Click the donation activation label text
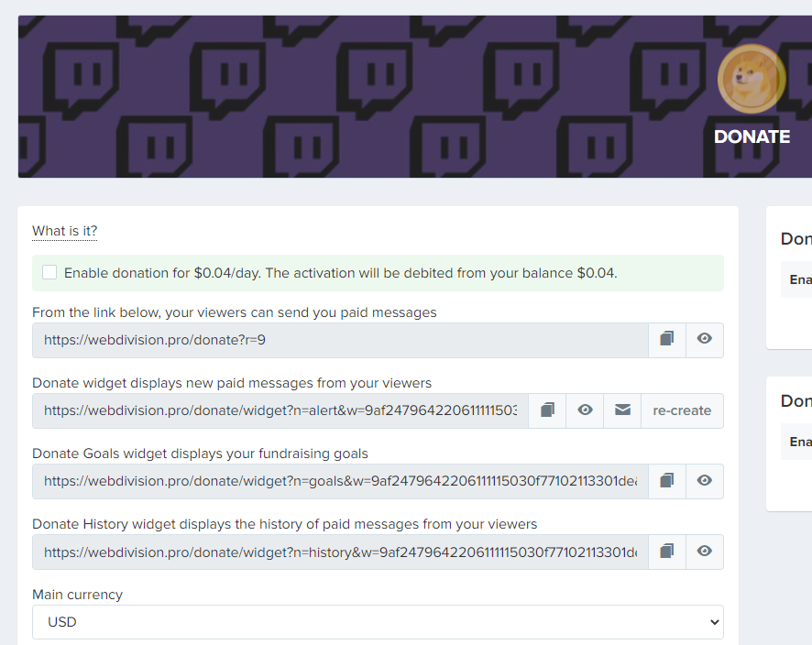Image resolution: width=812 pixels, height=645 pixels. click(340, 273)
